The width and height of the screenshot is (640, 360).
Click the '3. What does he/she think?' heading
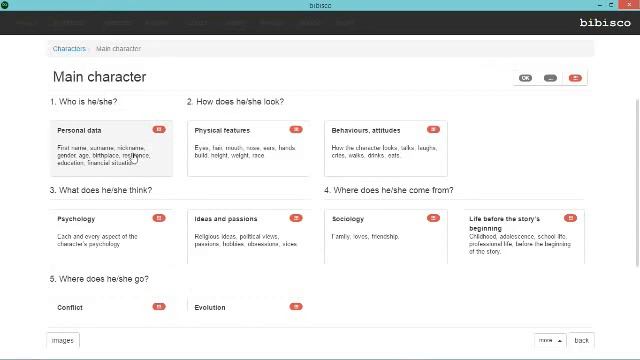pyautogui.click(x=101, y=190)
